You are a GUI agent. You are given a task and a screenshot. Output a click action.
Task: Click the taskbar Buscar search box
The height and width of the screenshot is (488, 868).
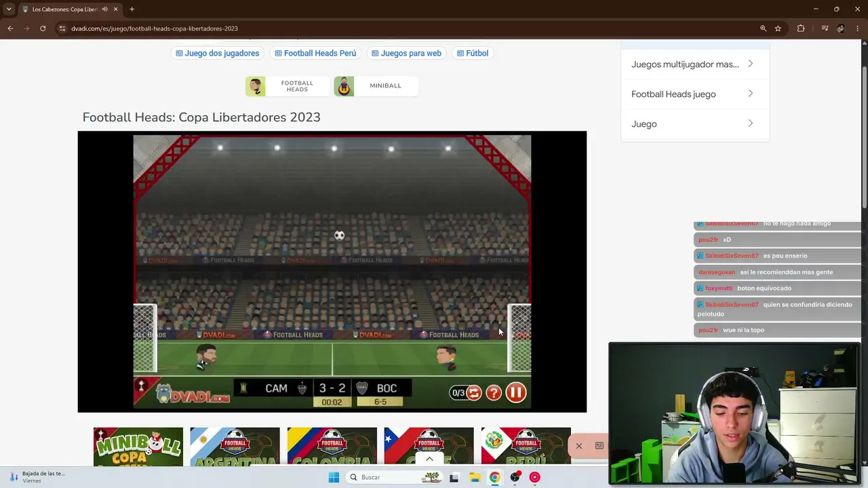[394, 477]
